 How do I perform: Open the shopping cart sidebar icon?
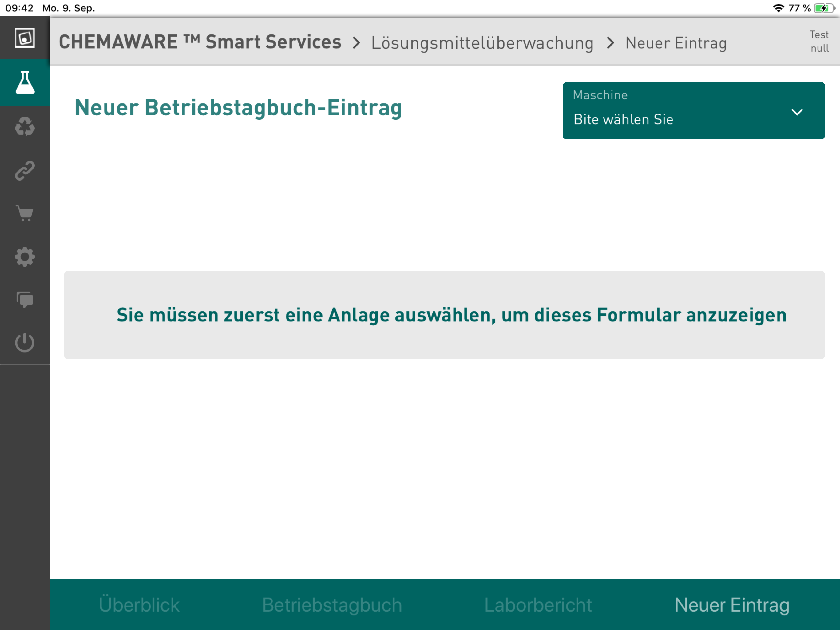tap(25, 213)
